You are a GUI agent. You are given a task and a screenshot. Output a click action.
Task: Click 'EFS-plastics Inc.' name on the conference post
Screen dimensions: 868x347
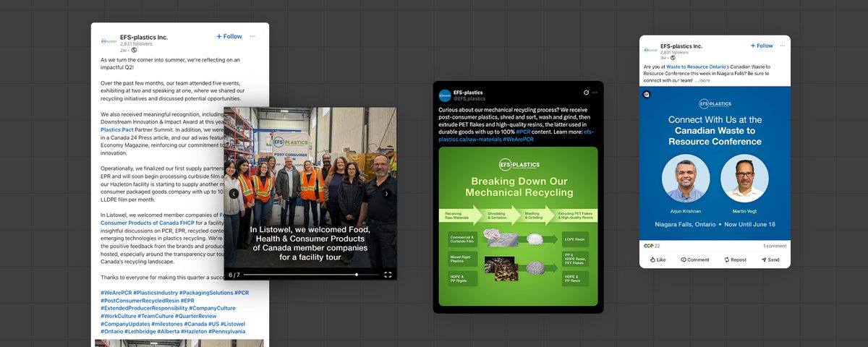[x=681, y=46]
